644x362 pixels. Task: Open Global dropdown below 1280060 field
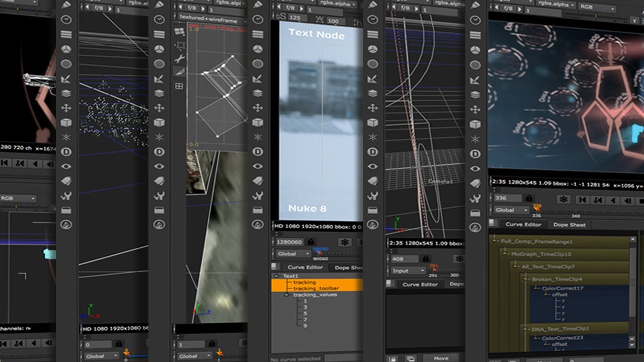tap(293, 254)
